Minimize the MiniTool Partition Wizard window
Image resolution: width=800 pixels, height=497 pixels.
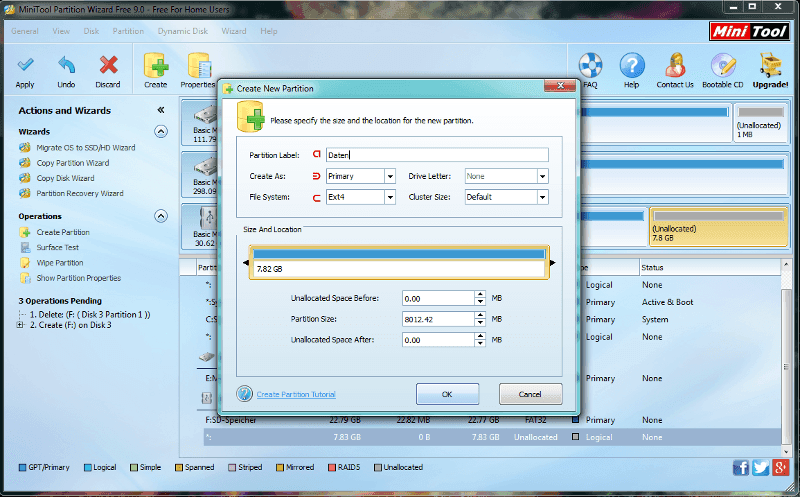click(733, 7)
